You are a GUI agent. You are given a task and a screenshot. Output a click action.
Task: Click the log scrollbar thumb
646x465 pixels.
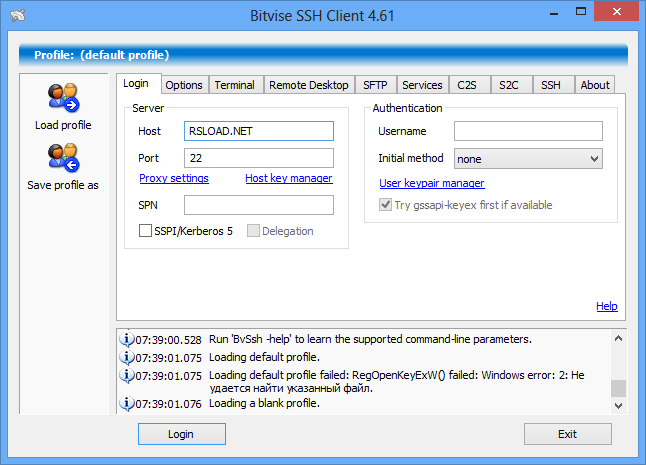pyautogui.click(x=618, y=388)
